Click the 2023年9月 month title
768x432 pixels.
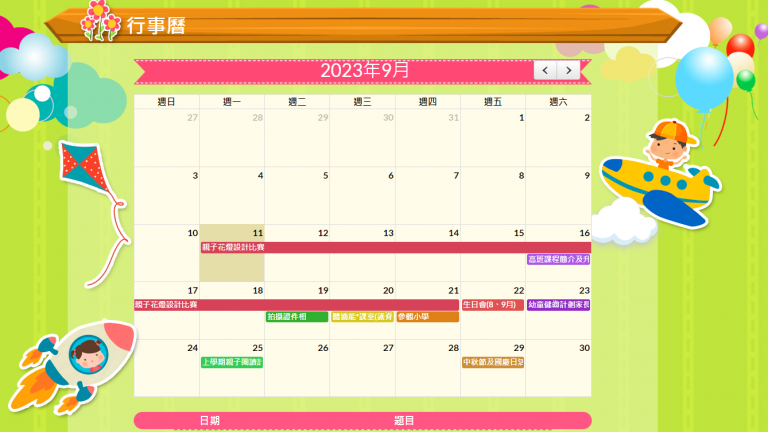364,70
